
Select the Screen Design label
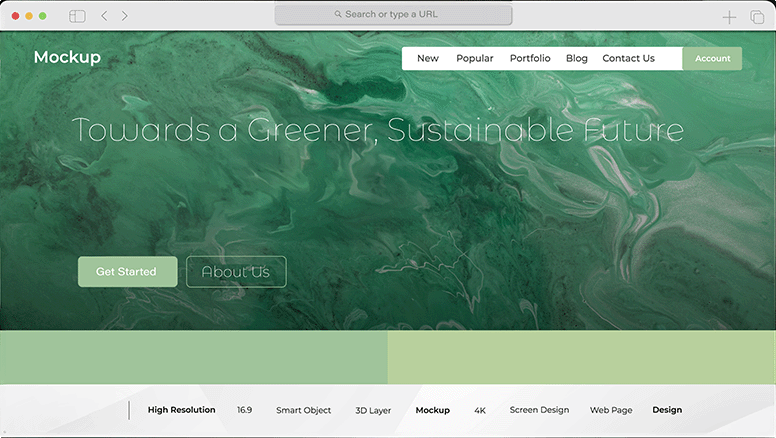click(539, 410)
